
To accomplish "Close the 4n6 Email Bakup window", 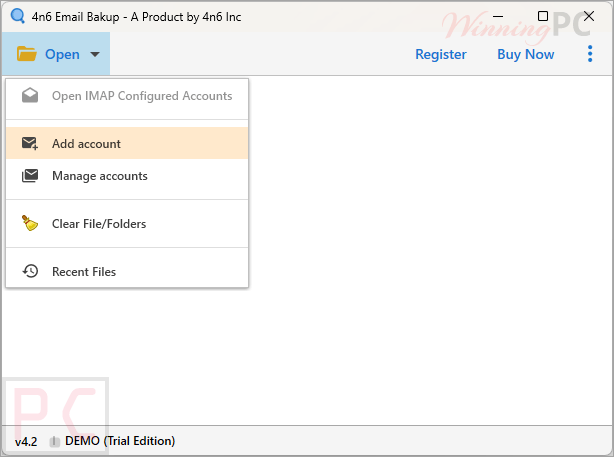I will pyautogui.click(x=589, y=16).
